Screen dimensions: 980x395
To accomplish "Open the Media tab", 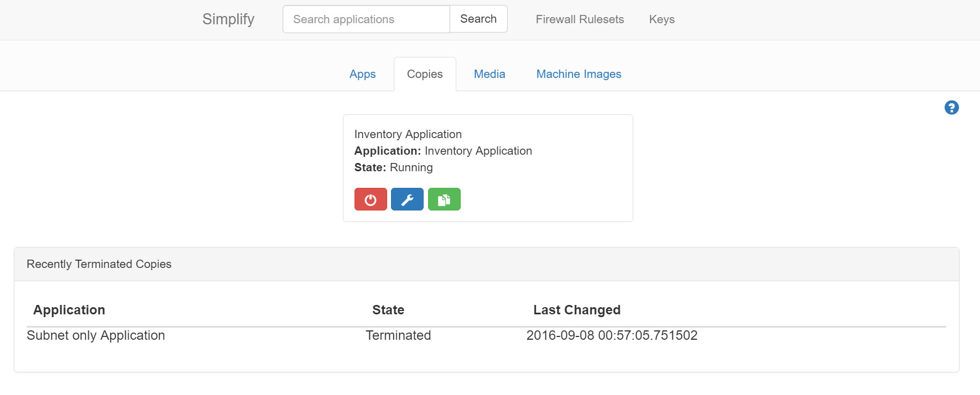I will 489,74.
